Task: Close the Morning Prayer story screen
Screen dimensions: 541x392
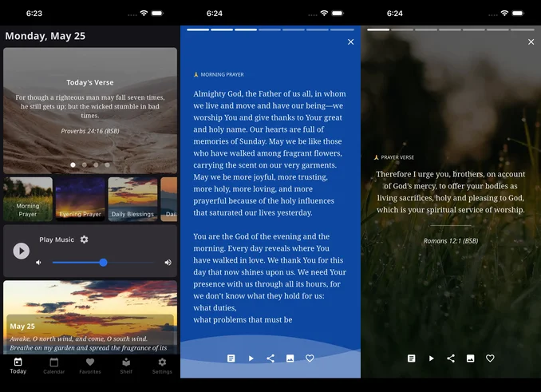Action: point(350,42)
